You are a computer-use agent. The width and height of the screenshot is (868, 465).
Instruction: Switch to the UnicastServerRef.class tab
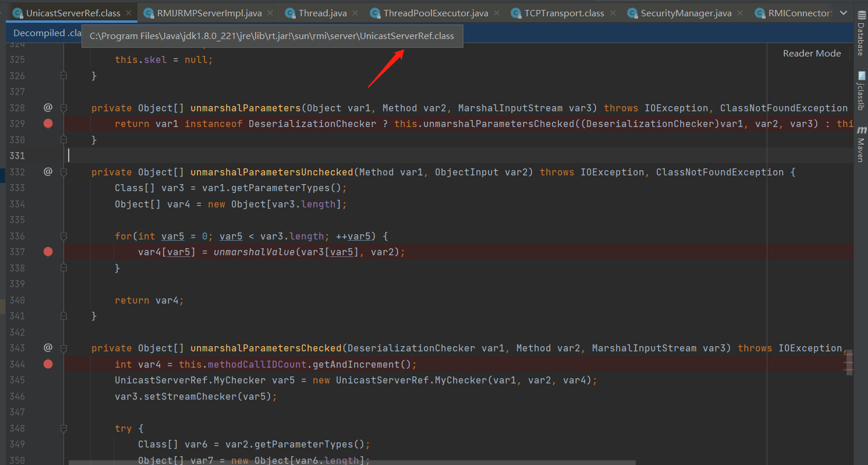(73, 13)
